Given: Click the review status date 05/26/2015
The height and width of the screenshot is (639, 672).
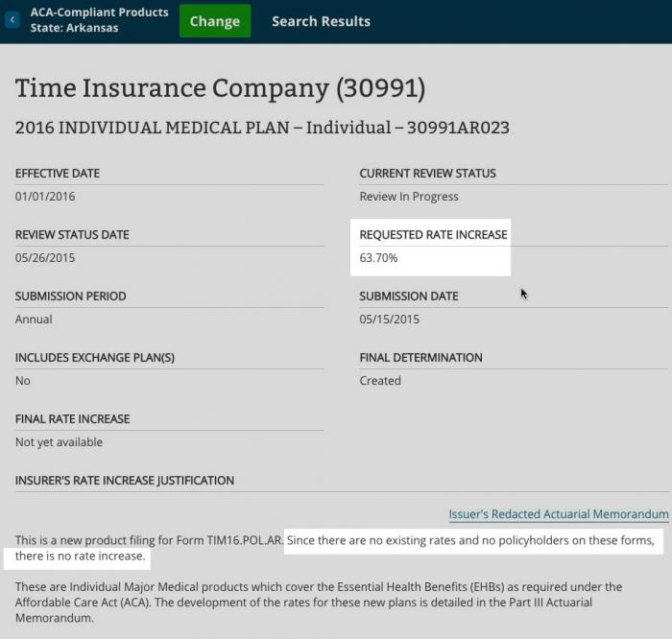Looking at the screenshot, I should coord(45,258).
